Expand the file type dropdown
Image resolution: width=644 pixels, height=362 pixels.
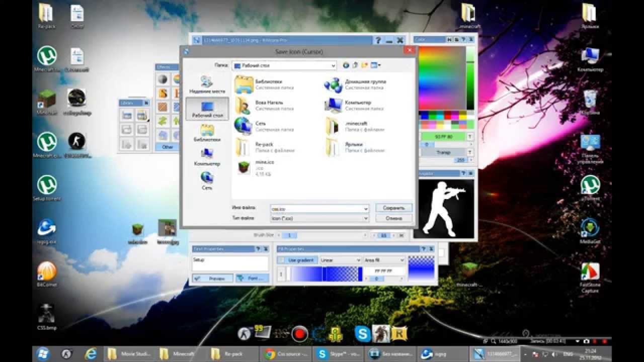pyautogui.click(x=366, y=218)
